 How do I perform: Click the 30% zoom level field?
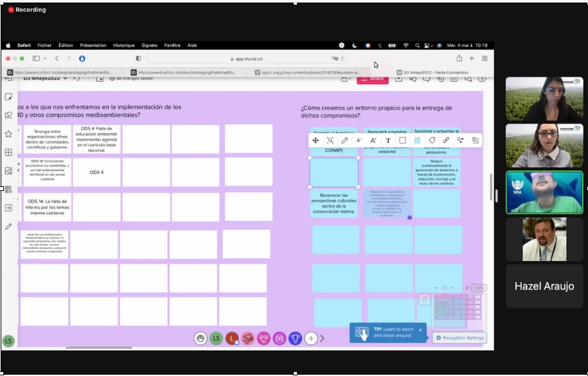(479, 288)
